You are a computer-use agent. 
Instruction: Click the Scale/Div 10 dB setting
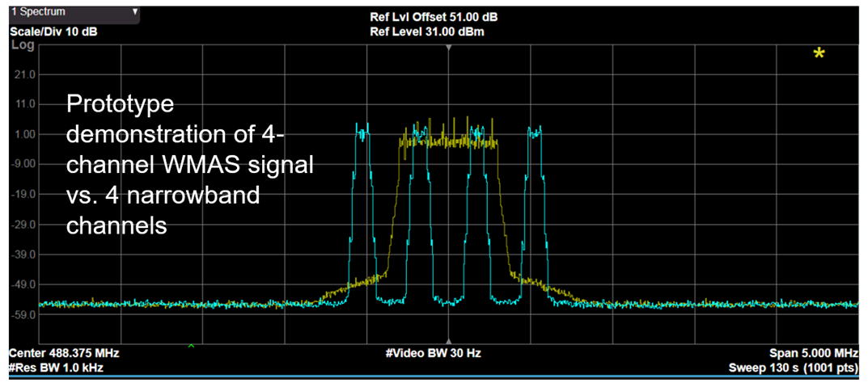point(53,32)
